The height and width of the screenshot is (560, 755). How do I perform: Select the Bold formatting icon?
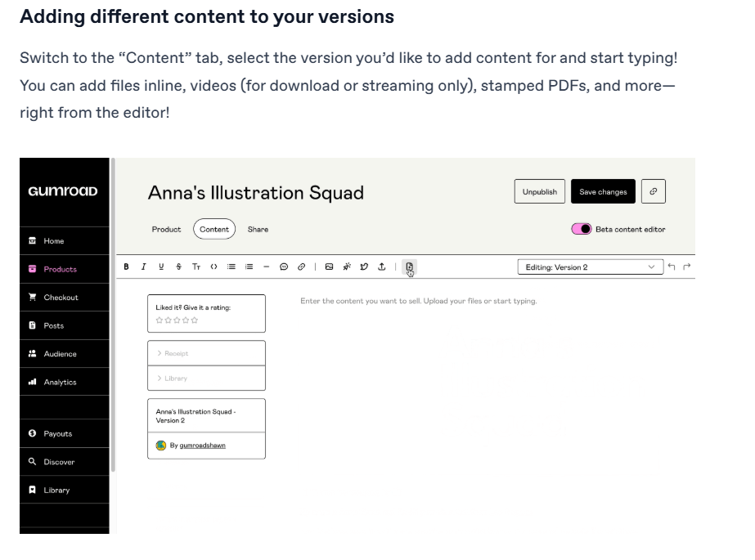[x=127, y=267]
